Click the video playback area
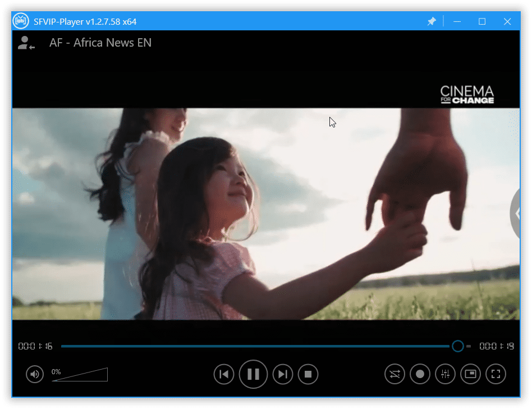 [x=266, y=213]
